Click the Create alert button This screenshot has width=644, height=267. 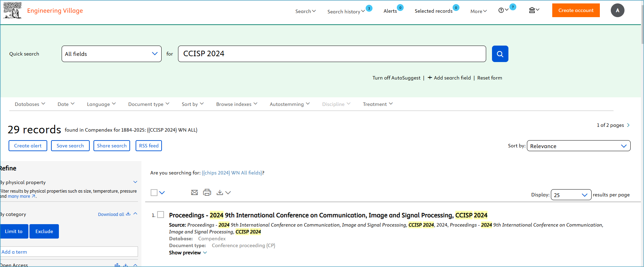[x=28, y=146]
